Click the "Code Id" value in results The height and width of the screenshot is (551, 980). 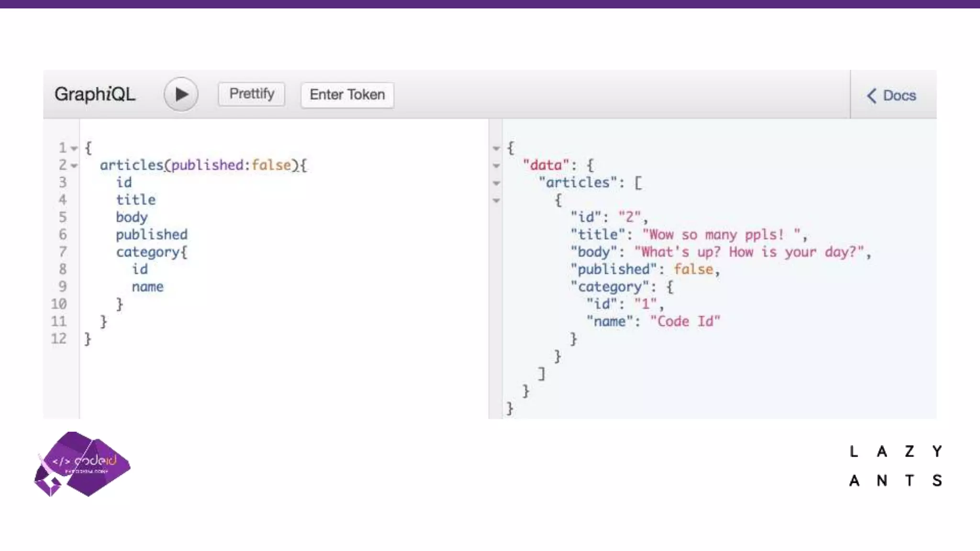click(685, 321)
